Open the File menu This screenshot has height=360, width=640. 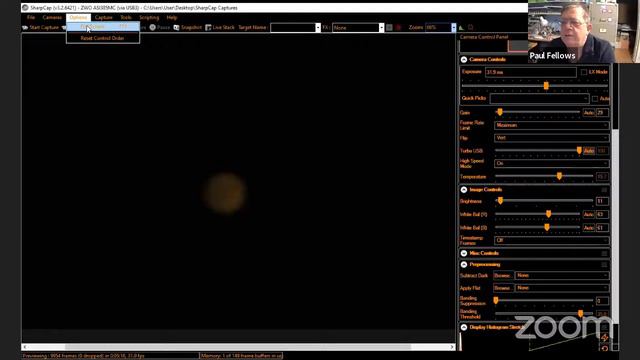[x=31, y=18]
